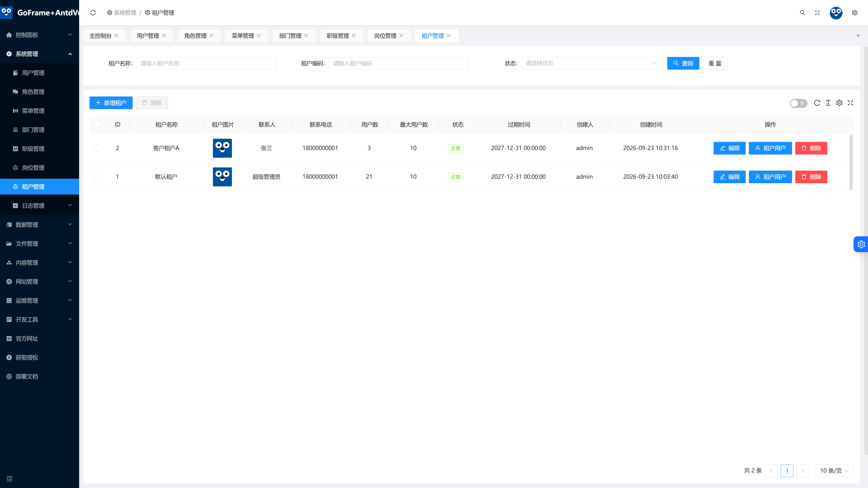Screen dimensions: 868x488
Task: Click 编辑 for 客户租户A
Action: pos(729,148)
